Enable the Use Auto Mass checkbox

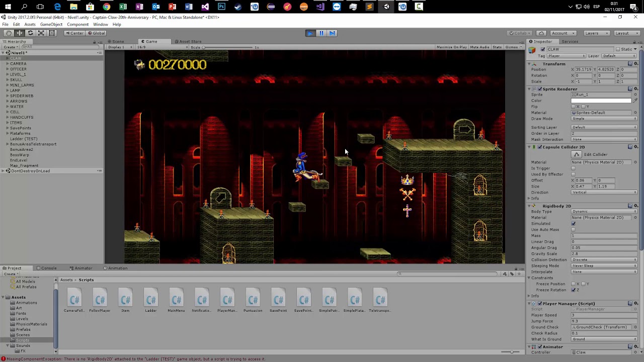(x=574, y=230)
